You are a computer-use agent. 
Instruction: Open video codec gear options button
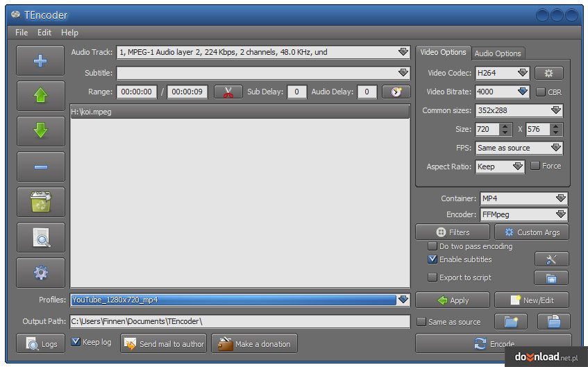click(x=548, y=73)
